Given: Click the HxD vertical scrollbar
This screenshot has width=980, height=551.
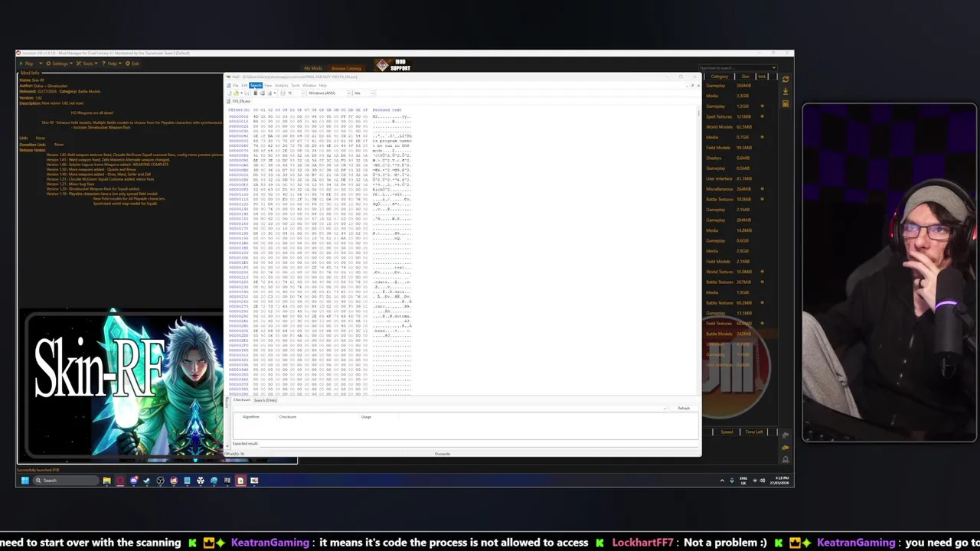Looking at the screenshot, I should tap(699, 251).
